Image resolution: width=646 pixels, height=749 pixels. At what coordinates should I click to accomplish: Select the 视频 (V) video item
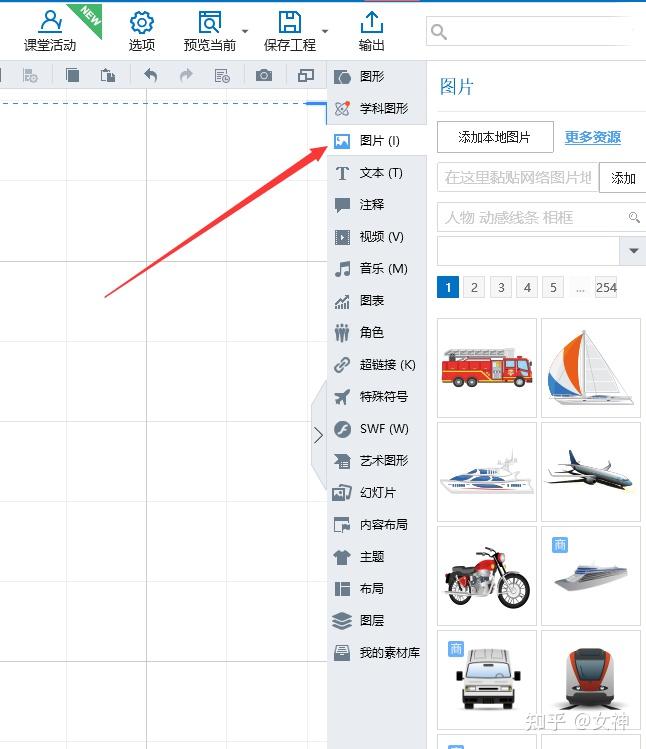coord(377,236)
